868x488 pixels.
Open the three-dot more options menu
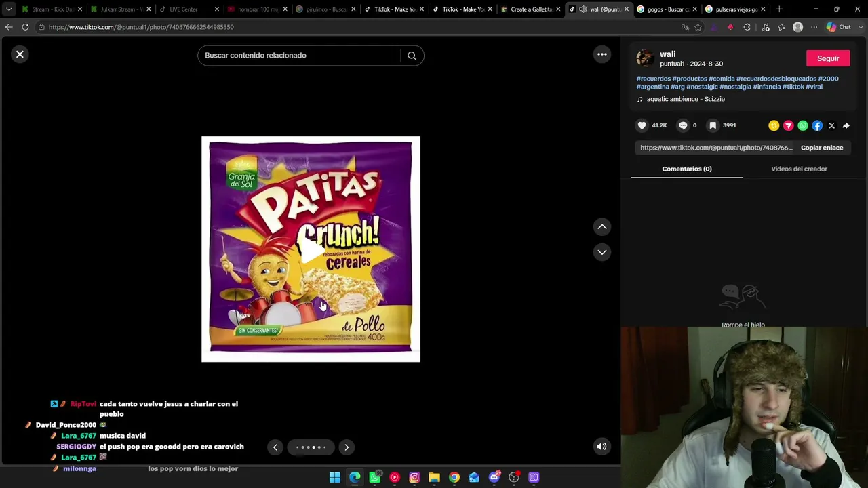pyautogui.click(x=602, y=54)
